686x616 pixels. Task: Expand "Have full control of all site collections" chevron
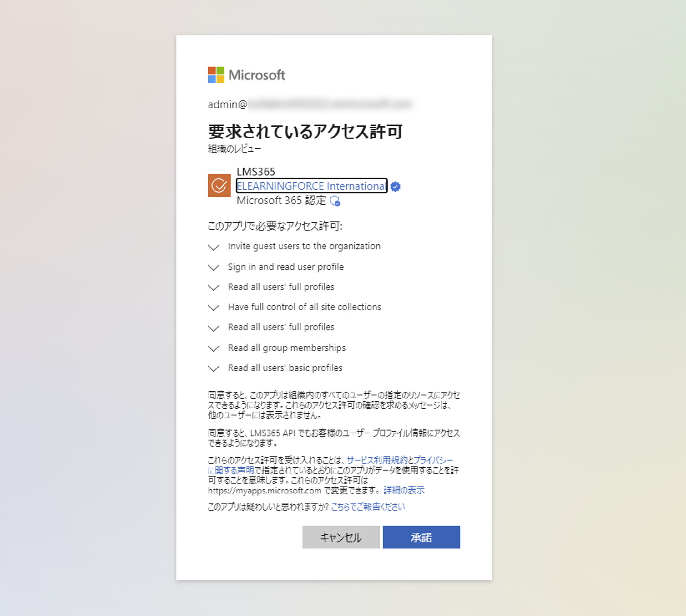(213, 308)
